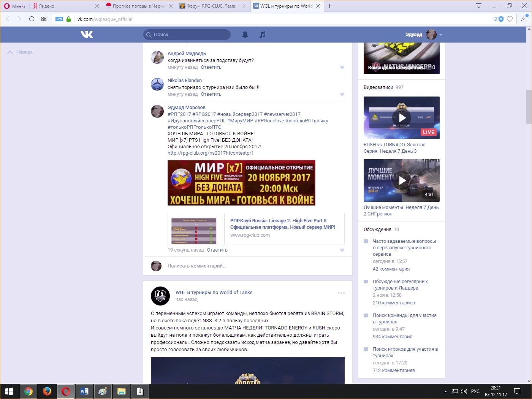Play the RUSH vs TORNADO live video
The width and height of the screenshot is (532, 399).
(x=402, y=118)
